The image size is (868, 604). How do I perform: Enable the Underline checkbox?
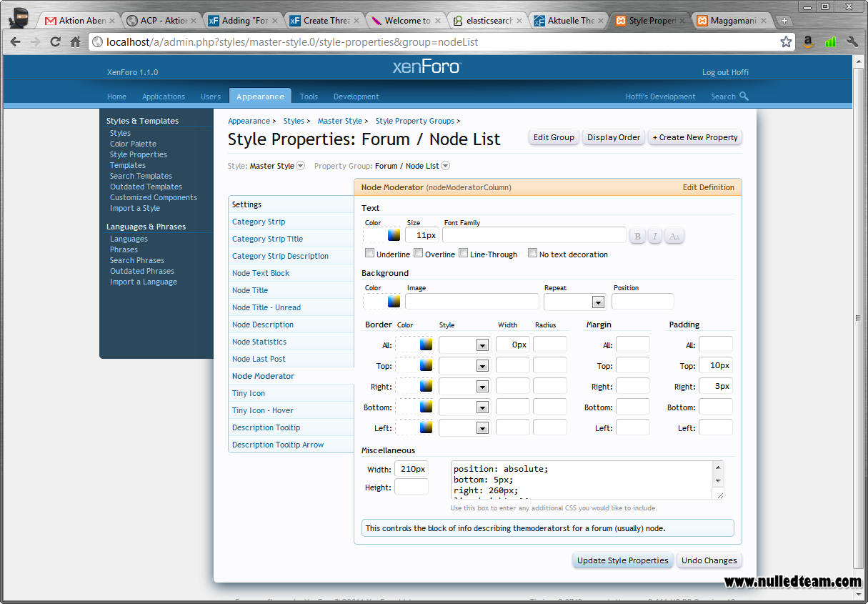(x=369, y=253)
